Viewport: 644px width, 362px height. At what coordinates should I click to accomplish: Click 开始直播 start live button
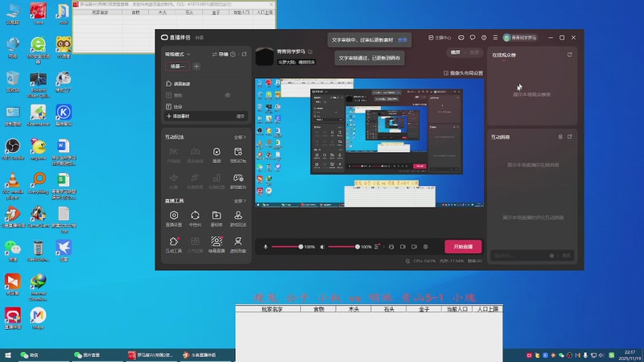pyautogui.click(x=463, y=247)
